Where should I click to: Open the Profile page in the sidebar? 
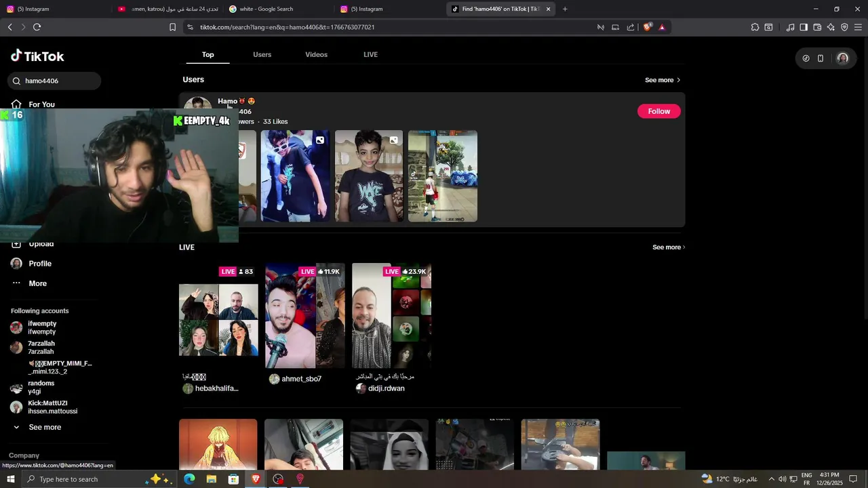[x=40, y=264]
